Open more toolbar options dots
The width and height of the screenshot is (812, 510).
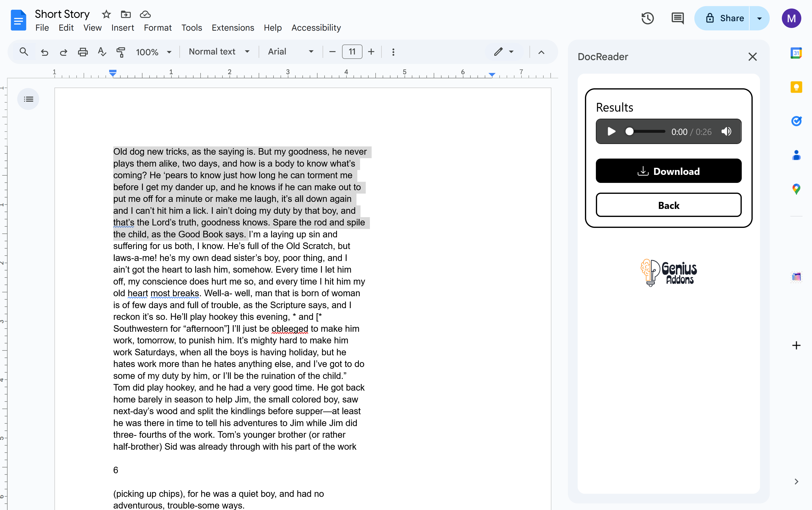point(393,52)
